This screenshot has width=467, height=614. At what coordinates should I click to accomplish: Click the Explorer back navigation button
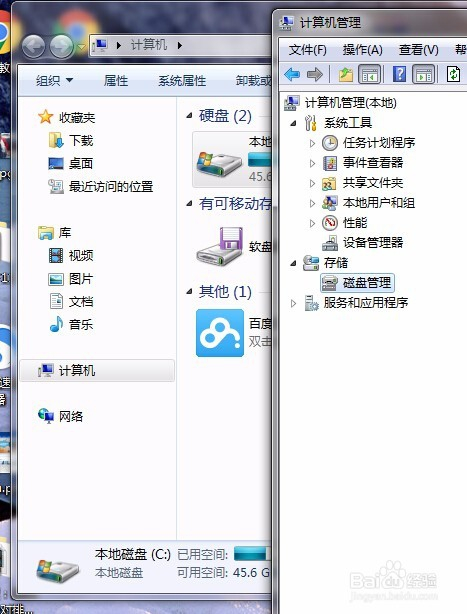(x=33, y=47)
